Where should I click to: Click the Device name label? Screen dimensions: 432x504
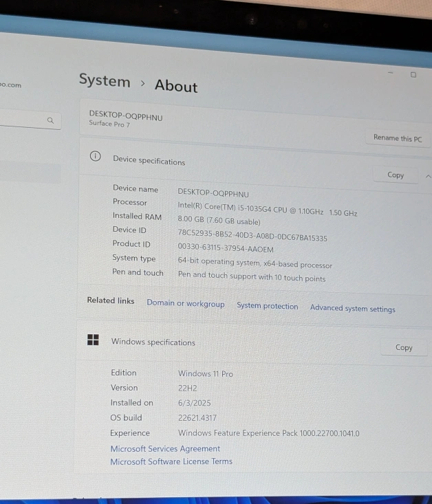tap(136, 188)
